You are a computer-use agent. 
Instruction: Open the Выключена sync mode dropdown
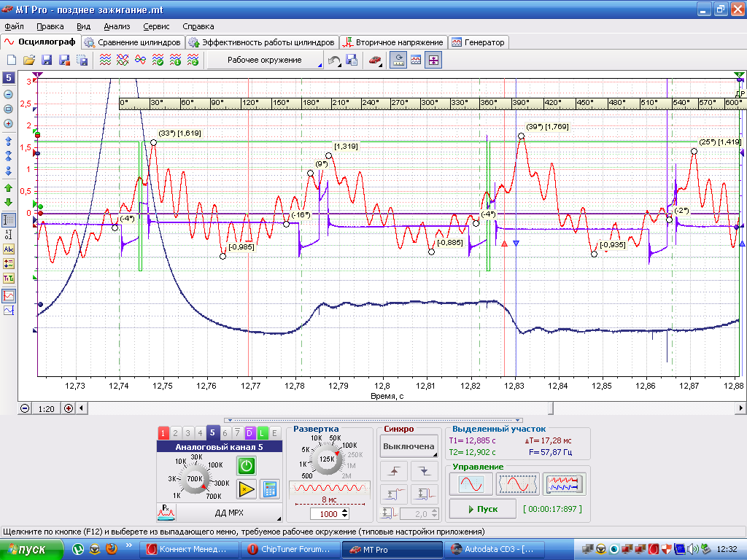point(409,447)
